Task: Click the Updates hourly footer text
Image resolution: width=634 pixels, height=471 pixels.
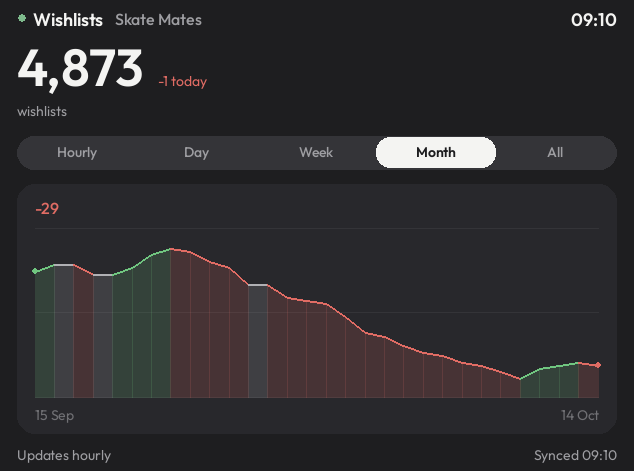Action: click(64, 456)
